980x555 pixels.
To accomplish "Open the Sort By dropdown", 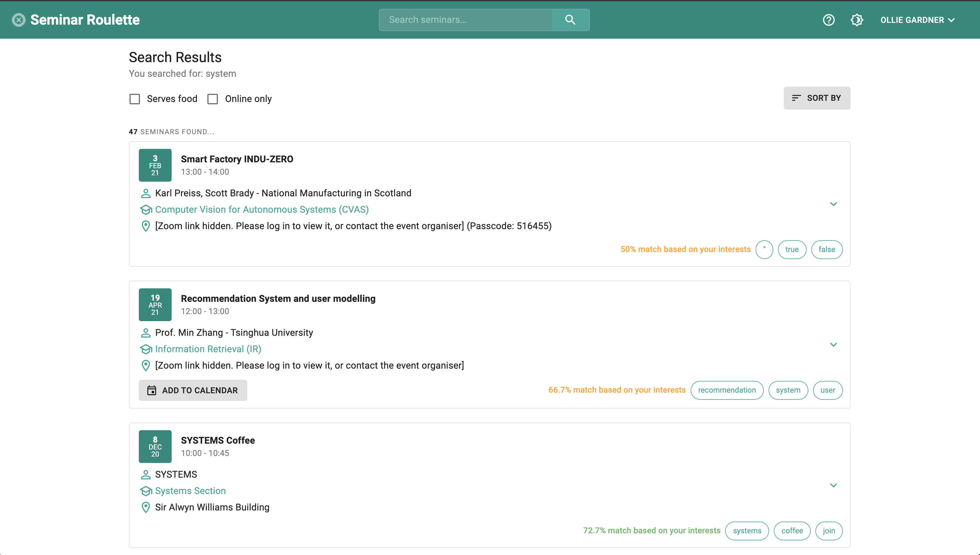I will 817,98.
